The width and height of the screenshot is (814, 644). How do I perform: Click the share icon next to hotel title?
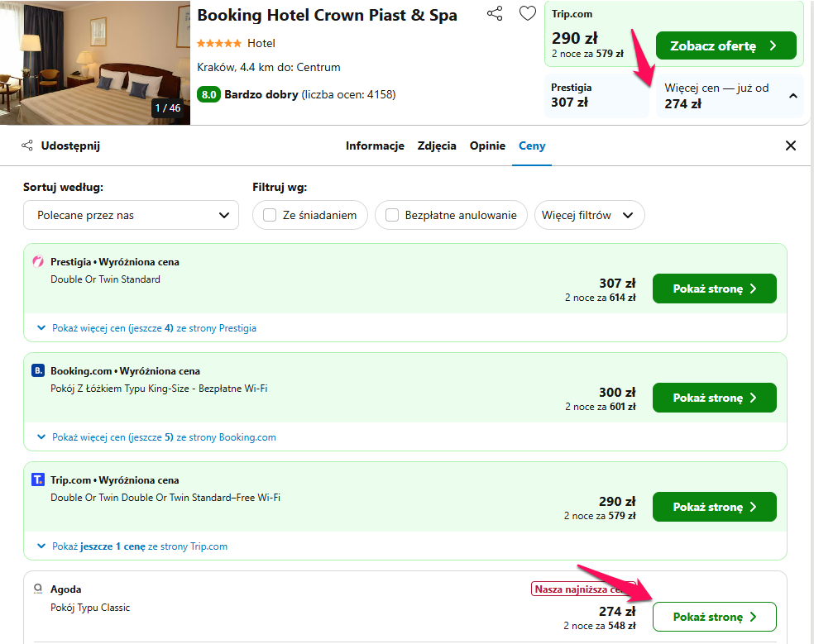(495, 13)
